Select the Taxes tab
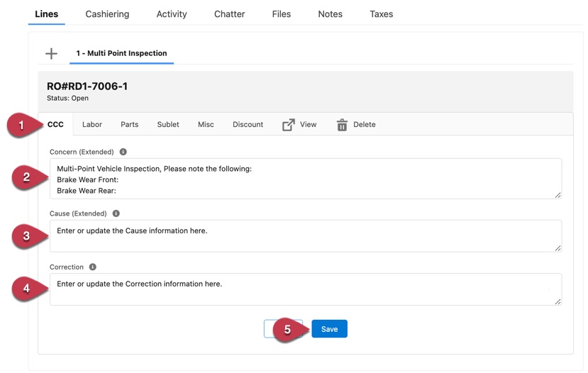Viewport: 588px width, 373px height. coord(381,14)
